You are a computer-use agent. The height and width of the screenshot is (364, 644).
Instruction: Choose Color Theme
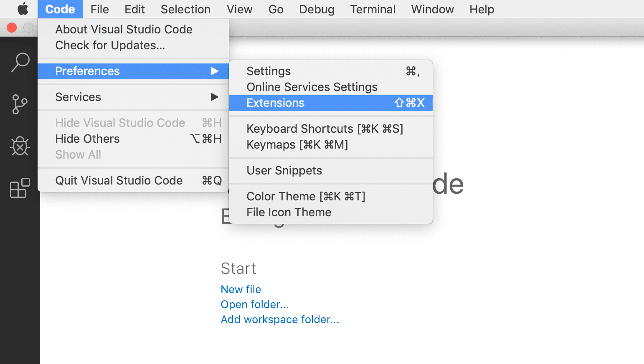331,196
